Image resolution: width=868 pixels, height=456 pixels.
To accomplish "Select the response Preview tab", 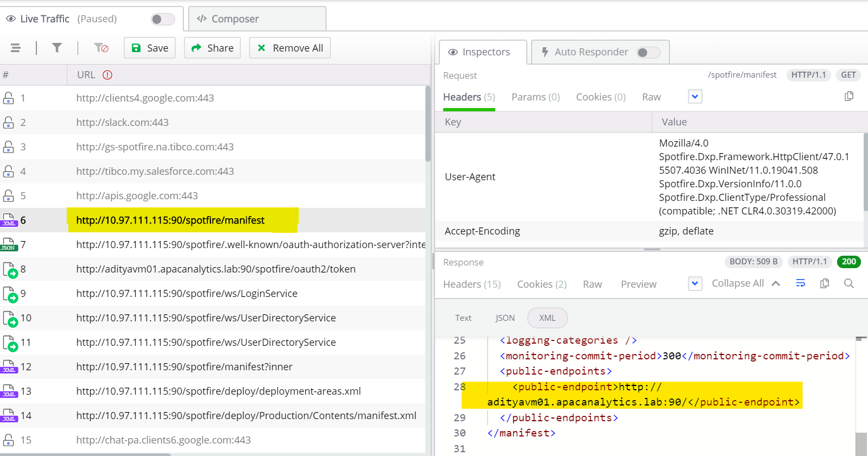I will pyautogui.click(x=639, y=284).
